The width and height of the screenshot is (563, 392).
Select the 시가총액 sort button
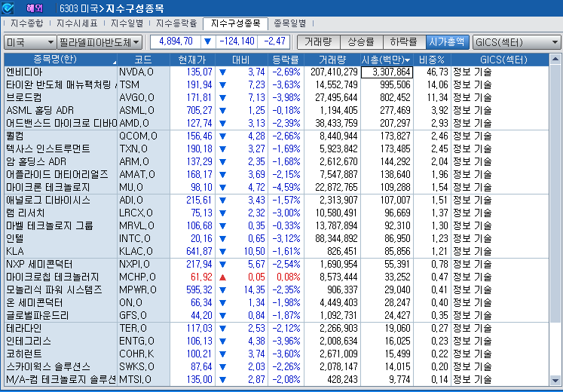coord(448,42)
